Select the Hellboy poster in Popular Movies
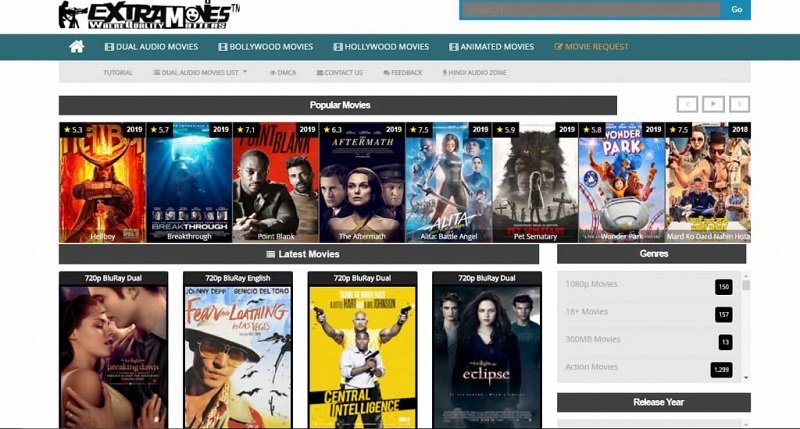The height and width of the screenshot is (429, 800). 102,183
